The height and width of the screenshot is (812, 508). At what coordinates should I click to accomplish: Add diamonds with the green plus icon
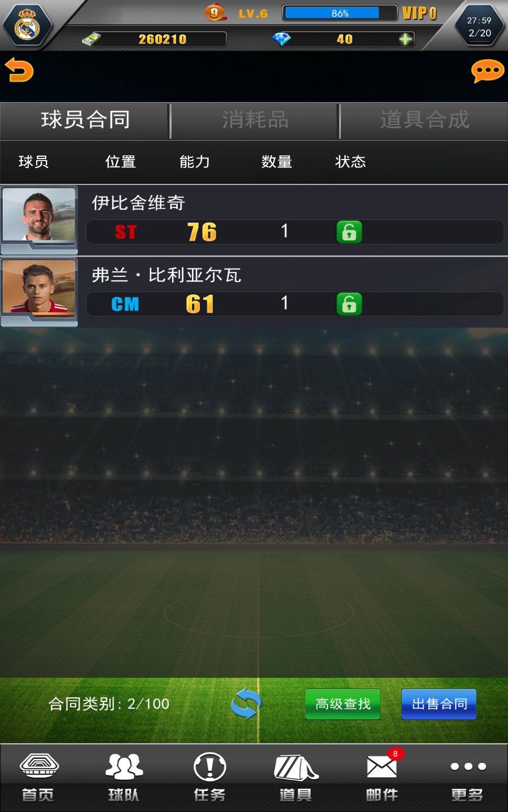click(405, 39)
